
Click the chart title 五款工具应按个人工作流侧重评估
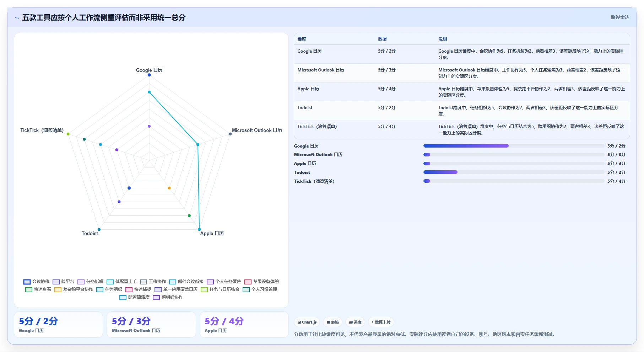tap(104, 17)
